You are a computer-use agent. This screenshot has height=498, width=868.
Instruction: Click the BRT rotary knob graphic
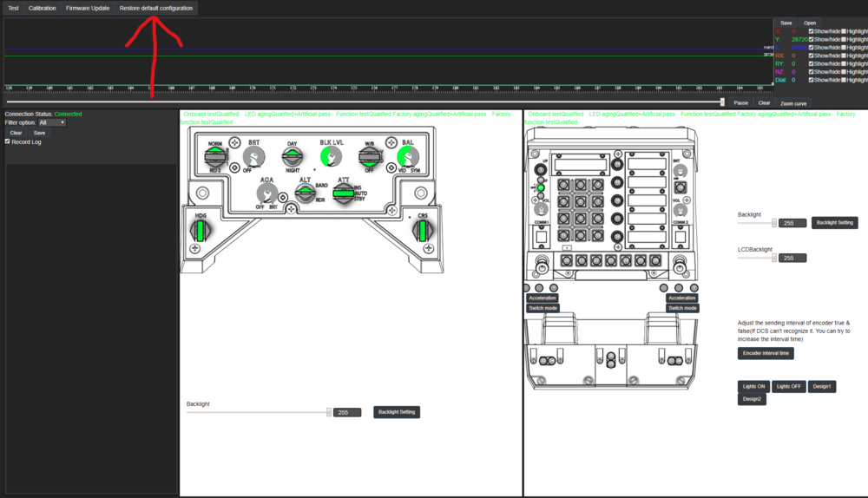[254, 158]
